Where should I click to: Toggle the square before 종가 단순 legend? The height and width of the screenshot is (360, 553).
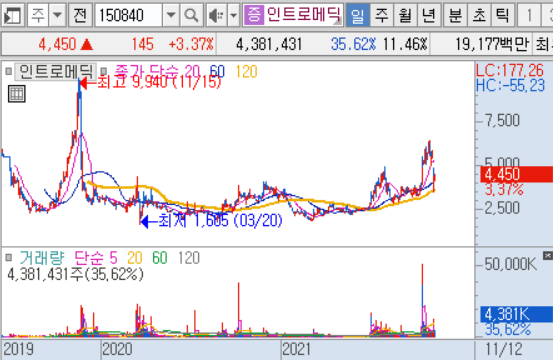(104, 72)
